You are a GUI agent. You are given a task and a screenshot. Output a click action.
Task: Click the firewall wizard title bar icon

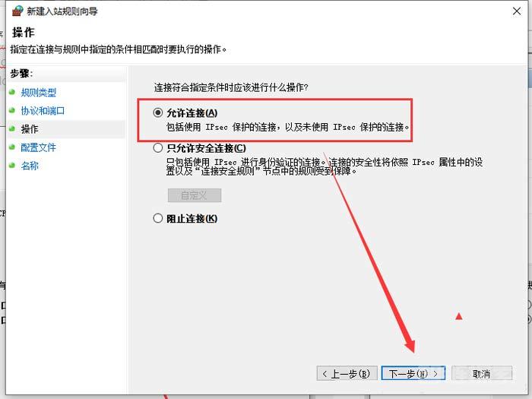(x=17, y=11)
